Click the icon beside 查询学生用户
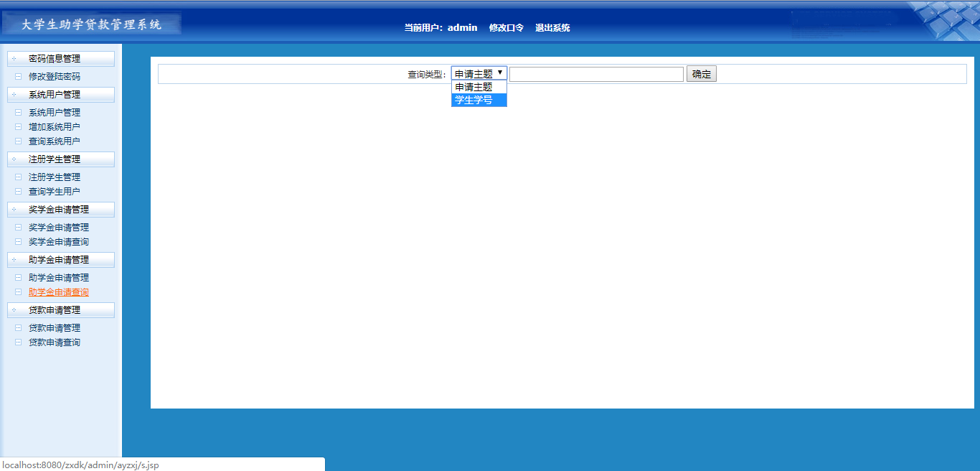 (x=18, y=191)
